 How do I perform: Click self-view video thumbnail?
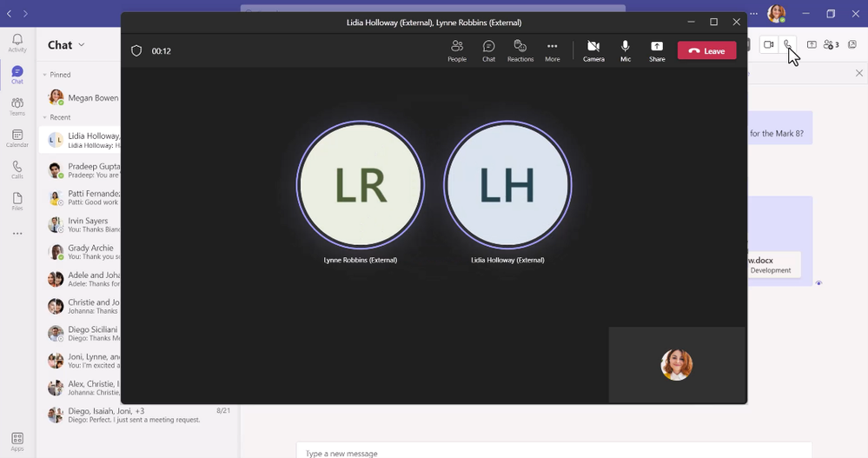coord(677,364)
